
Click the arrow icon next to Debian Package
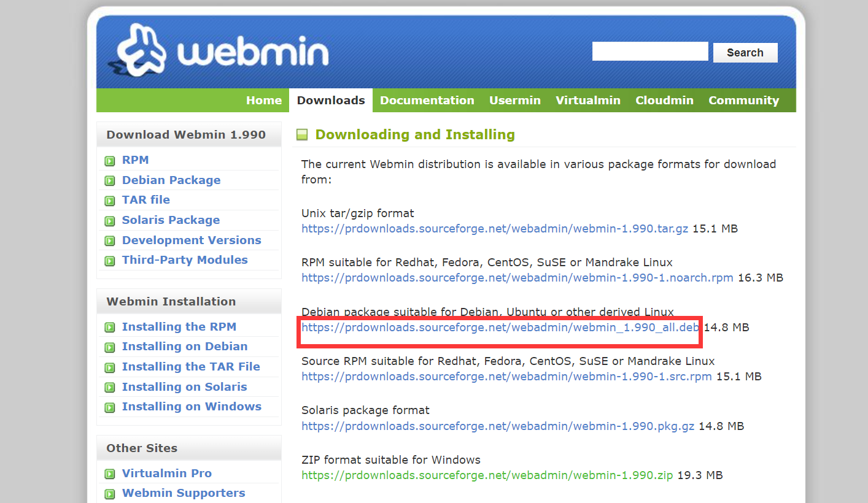pos(109,180)
